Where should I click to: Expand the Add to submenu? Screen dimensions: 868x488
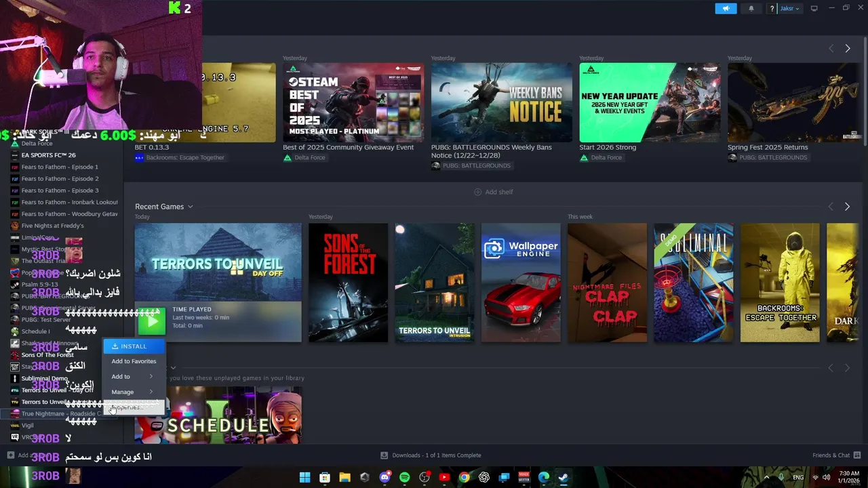click(134, 376)
